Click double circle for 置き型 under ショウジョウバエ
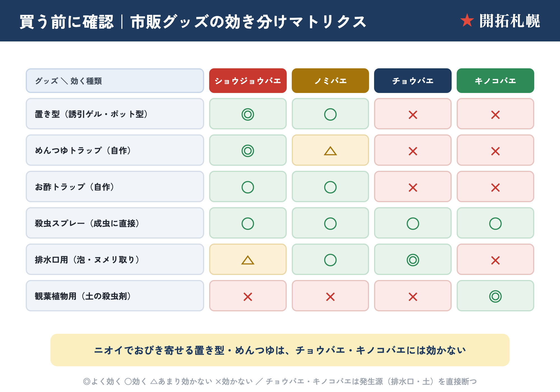This screenshot has width=560, height=392. click(248, 114)
